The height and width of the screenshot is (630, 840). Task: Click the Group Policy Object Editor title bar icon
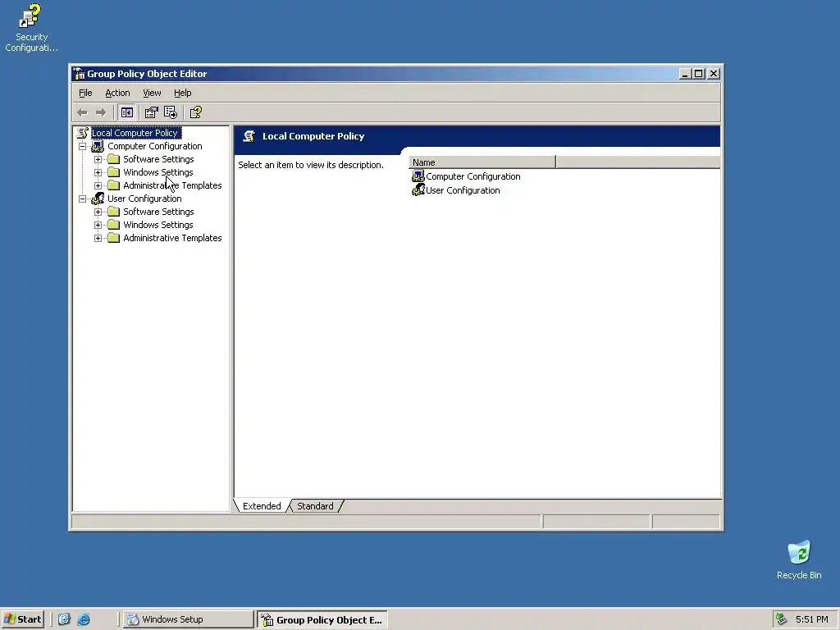(79, 74)
